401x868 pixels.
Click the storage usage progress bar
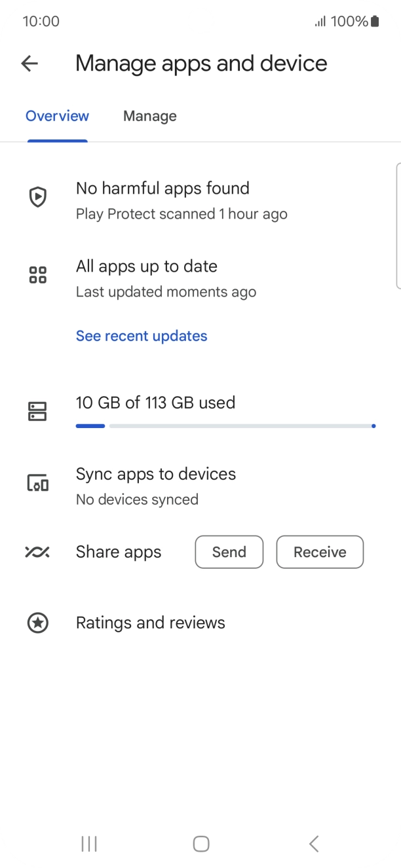225,425
